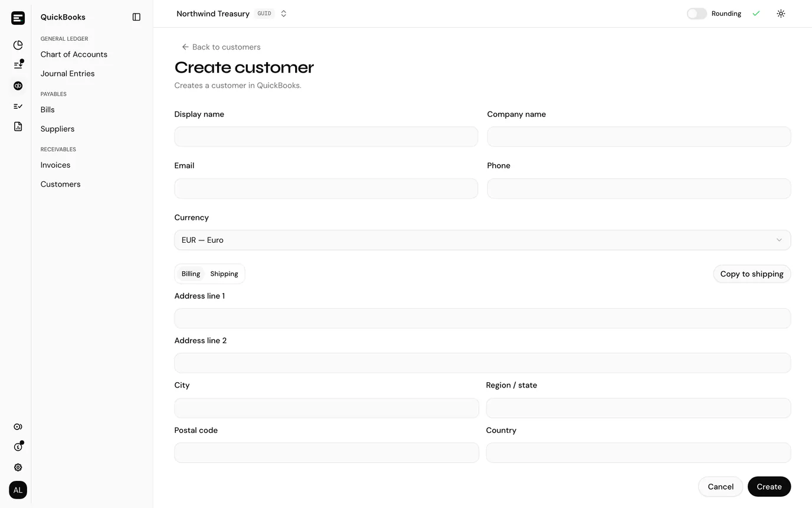Focus the Region / state field
Image resolution: width=812 pixels, height=508 pixels.
[x=639, y=408]
